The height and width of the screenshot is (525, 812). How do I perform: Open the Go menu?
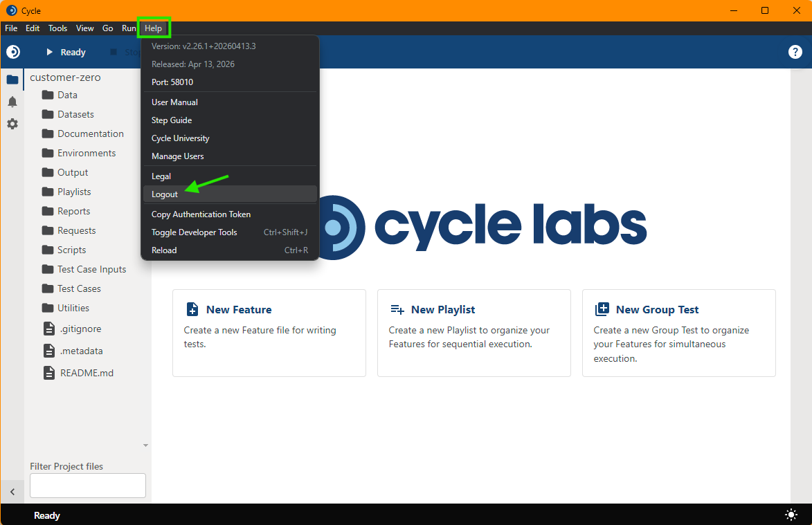click(x=107, y=28)
